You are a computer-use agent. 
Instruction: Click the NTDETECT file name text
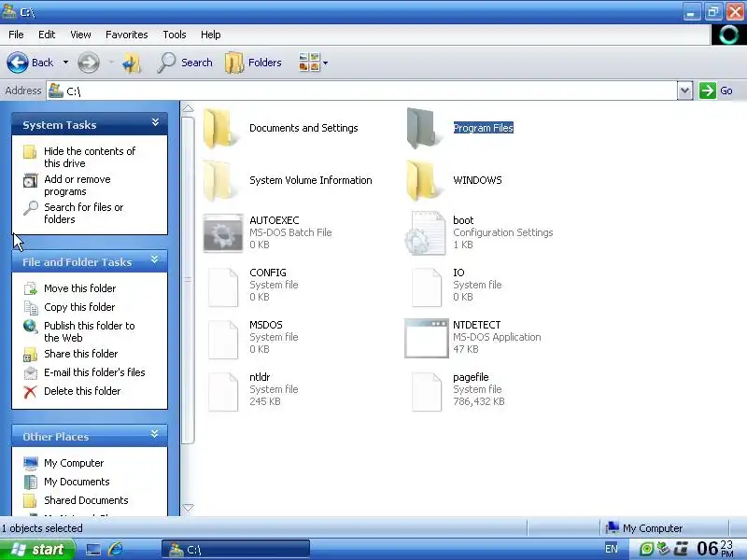(477, 325)
